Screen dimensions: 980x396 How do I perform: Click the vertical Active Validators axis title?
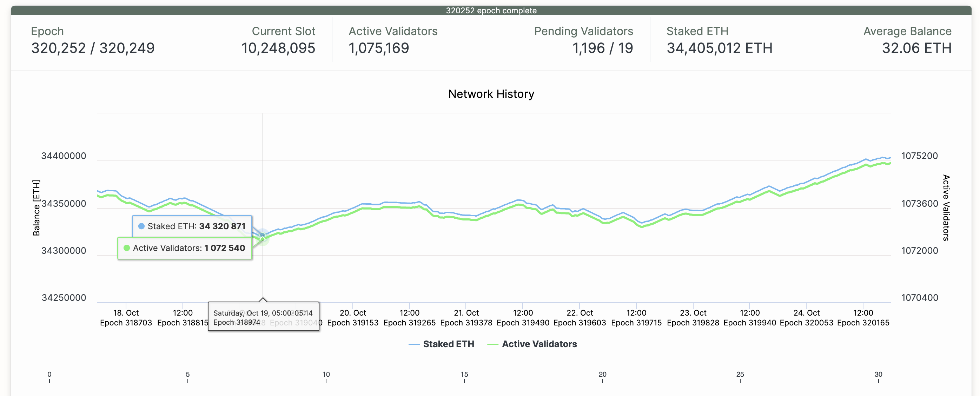946,208
